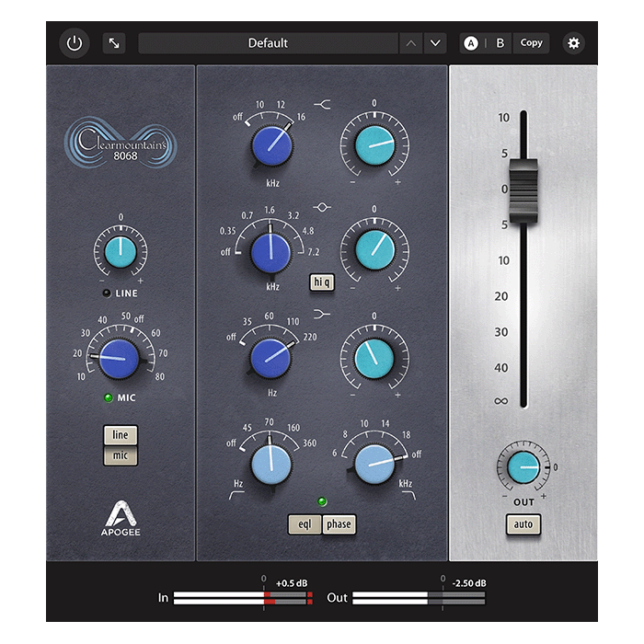Open the Default preset dropdown
This screenshot has height=644, width=644.
268,43
